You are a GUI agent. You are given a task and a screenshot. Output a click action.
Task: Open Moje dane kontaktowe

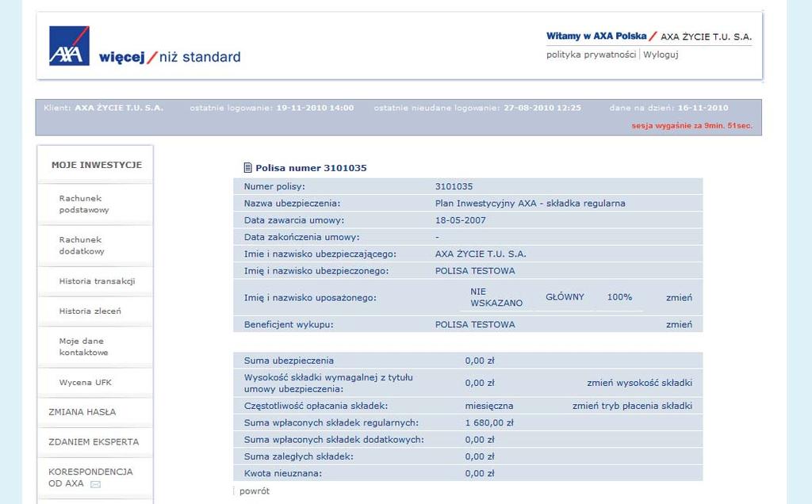pos(83,346)
